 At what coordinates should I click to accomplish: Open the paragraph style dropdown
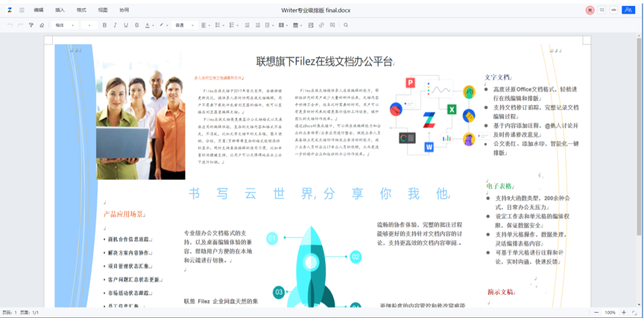(184, 25)
